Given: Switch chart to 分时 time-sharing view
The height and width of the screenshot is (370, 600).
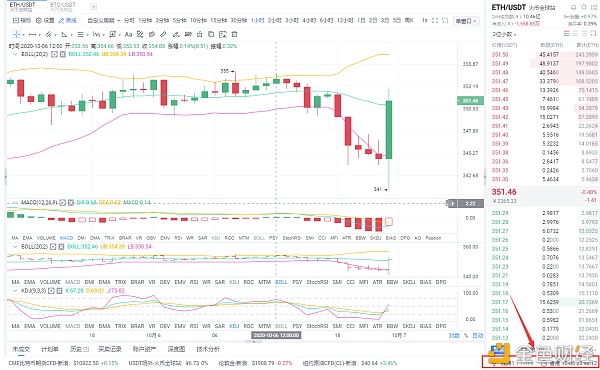Looking at the screenshot, I should [129, 20].
